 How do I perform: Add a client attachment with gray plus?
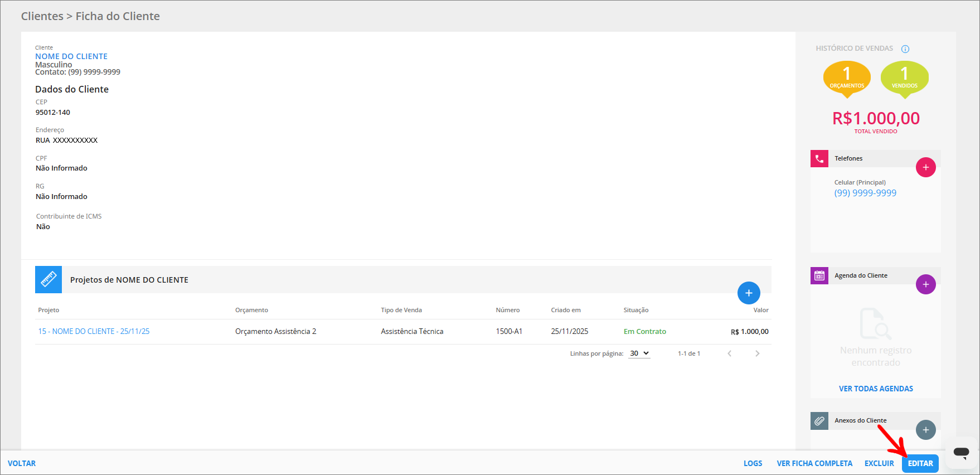point(925,430)
